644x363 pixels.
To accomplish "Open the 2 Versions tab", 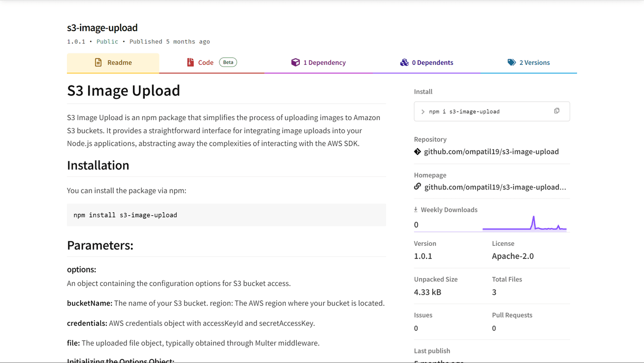I will coord(534,63).
